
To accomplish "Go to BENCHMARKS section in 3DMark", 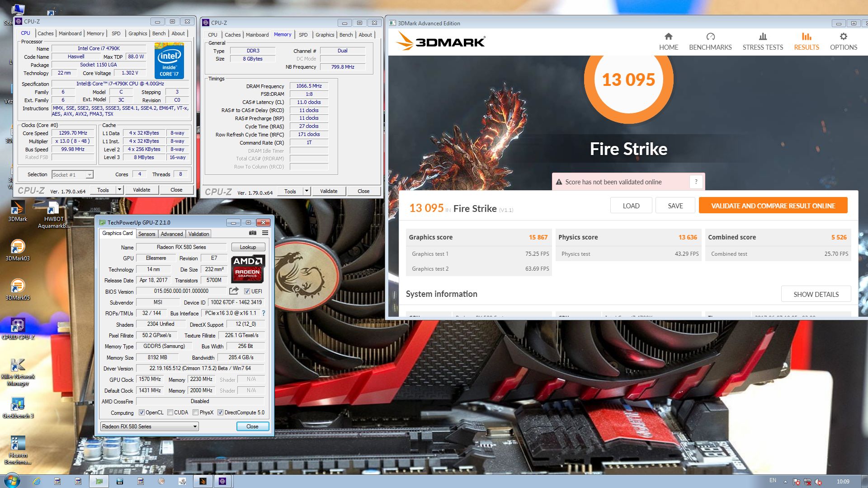I will tap(710, 42).
